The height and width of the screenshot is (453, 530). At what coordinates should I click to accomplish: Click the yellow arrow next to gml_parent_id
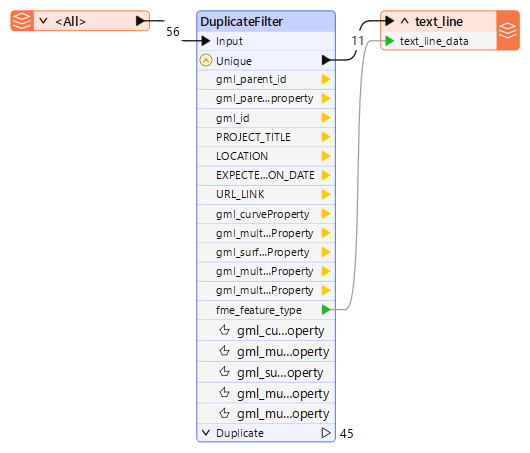326,79
